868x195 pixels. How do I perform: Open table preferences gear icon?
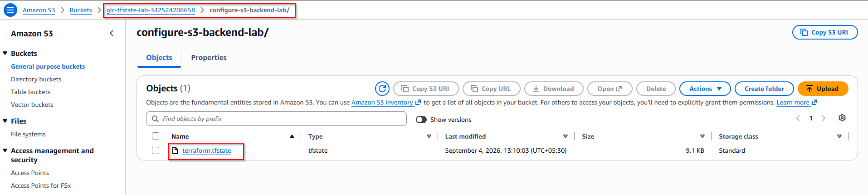842,118
